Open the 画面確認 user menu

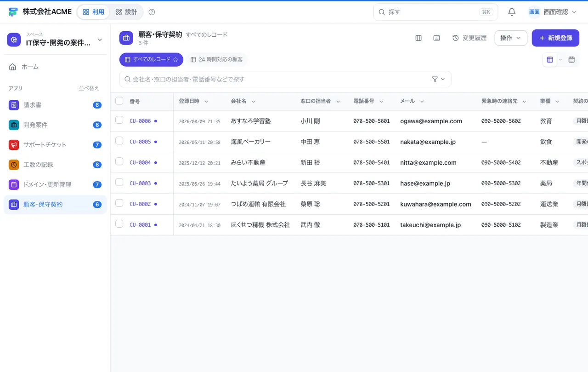click(553, 12)
